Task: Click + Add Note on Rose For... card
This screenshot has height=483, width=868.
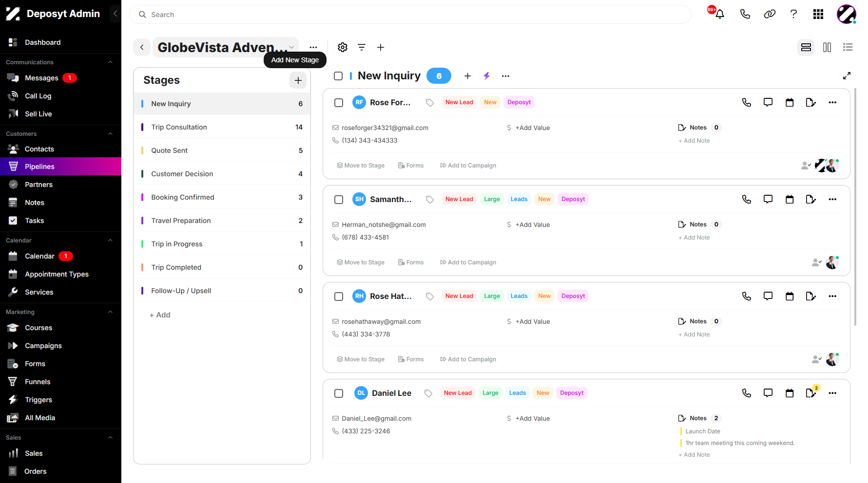Action: point(694,141)
